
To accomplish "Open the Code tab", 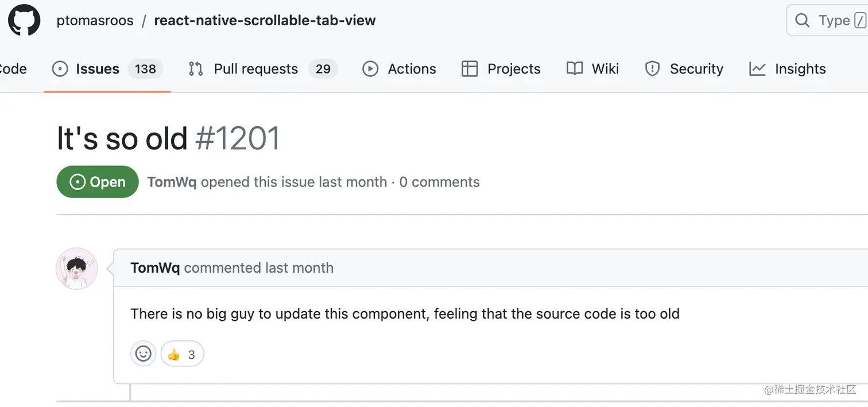I will pyautogui.click(x=13, y=69).
